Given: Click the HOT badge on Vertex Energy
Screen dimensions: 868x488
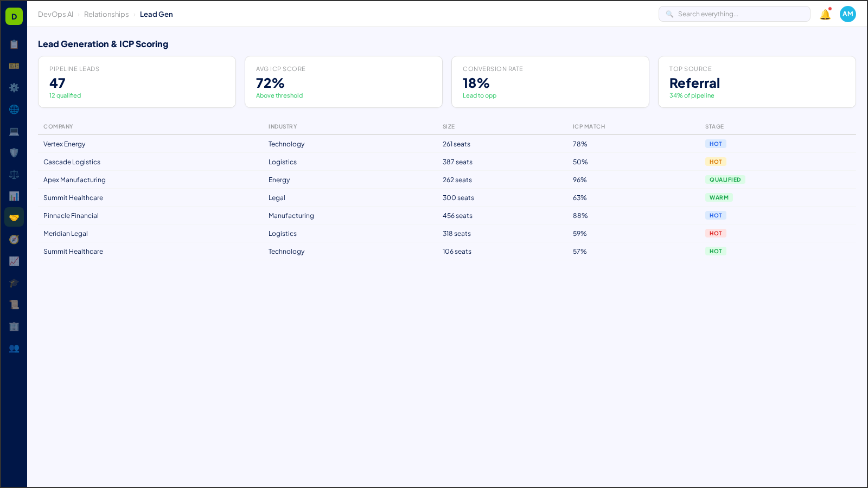Looking at the screenshot, I should pyautogui.click(x=716, y=144).
